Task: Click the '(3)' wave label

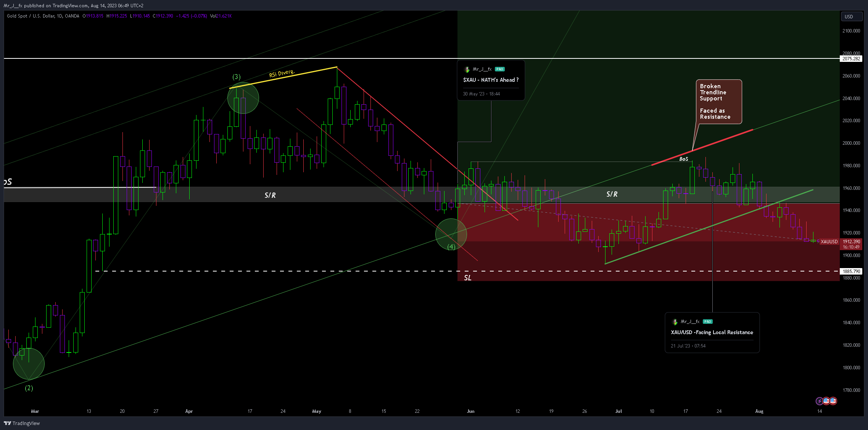Action: [237, 77]
